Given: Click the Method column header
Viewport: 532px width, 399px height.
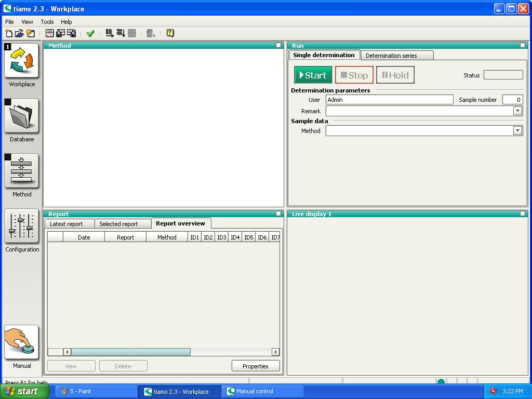Looking at the screenshot, I should [x=167, y=237].
